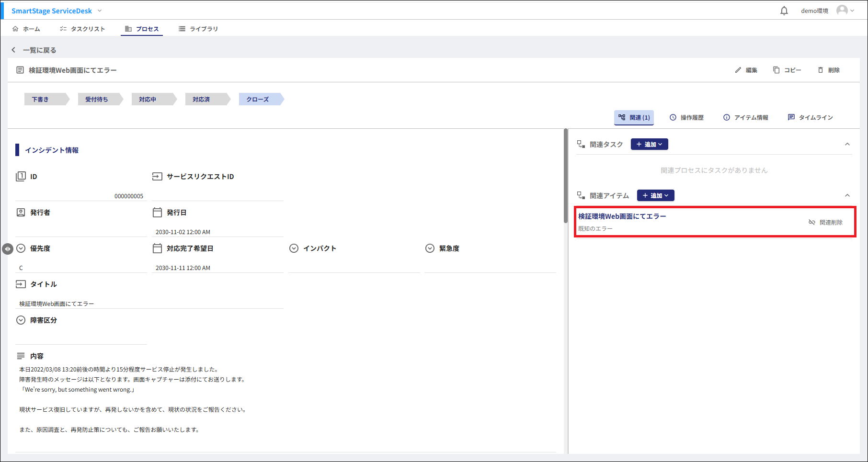This screenshot has height=462, width=868.
Task: Click 追加 dropdown for 関連タスク
Action: click(649, 144)
